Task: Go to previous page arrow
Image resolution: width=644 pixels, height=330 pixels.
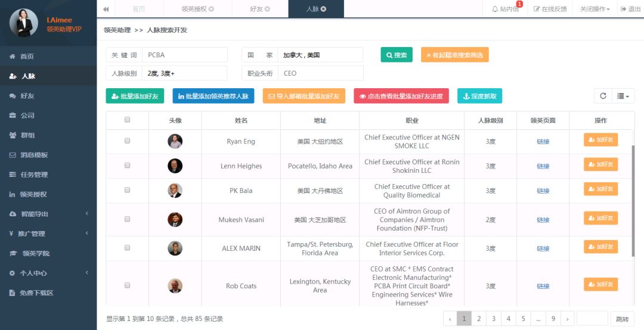Action: (450, 319)
